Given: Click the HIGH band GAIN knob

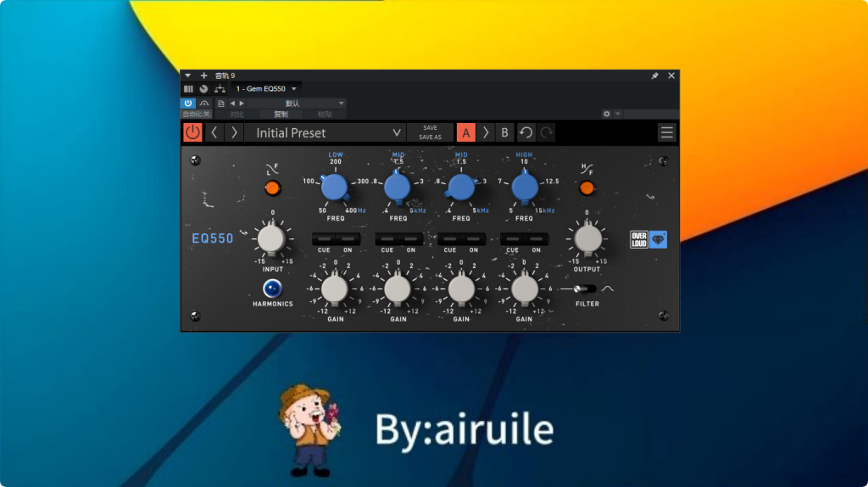Looking at the screenshot, I should (524, 289).
